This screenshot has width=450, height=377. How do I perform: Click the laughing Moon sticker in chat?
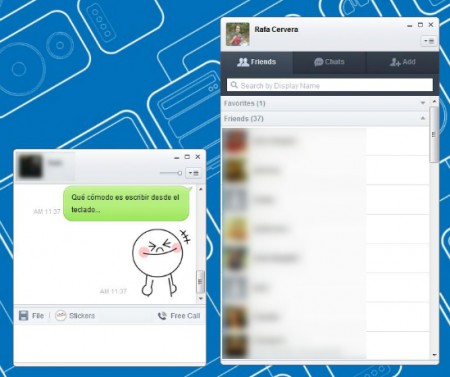tap(161, 262)
